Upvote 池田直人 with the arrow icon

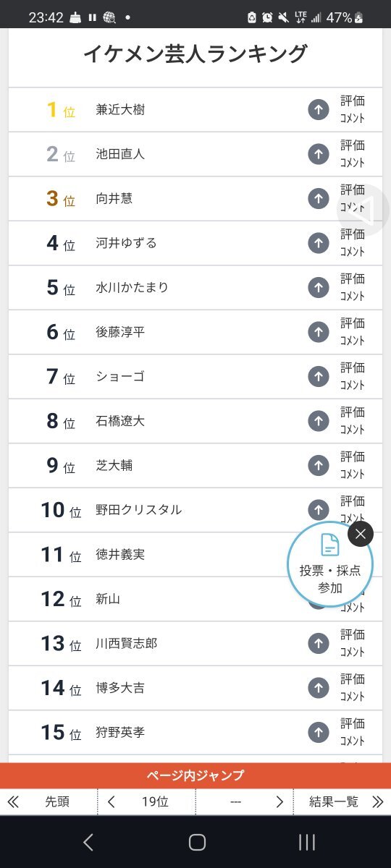pos(319,154)
